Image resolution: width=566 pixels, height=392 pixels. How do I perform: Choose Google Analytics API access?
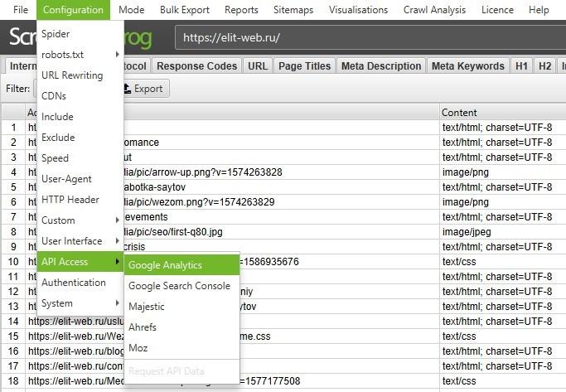coord(181,265)
